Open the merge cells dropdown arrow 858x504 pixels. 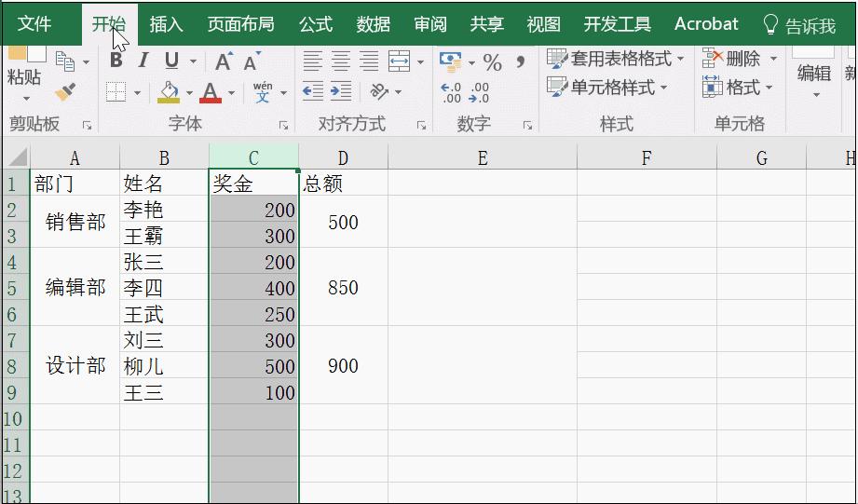pos(420,61)
